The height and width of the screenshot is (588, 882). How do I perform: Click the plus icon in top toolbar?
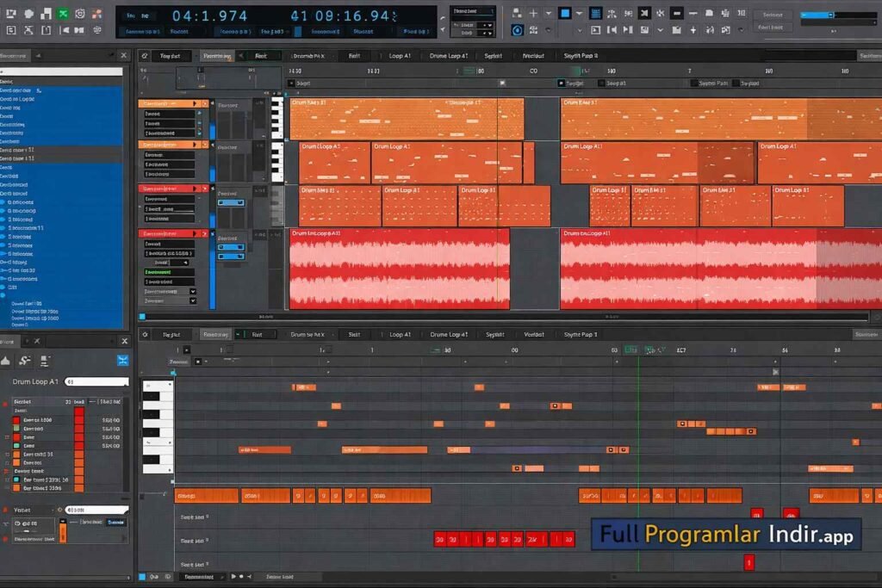(x=533, y=13)
